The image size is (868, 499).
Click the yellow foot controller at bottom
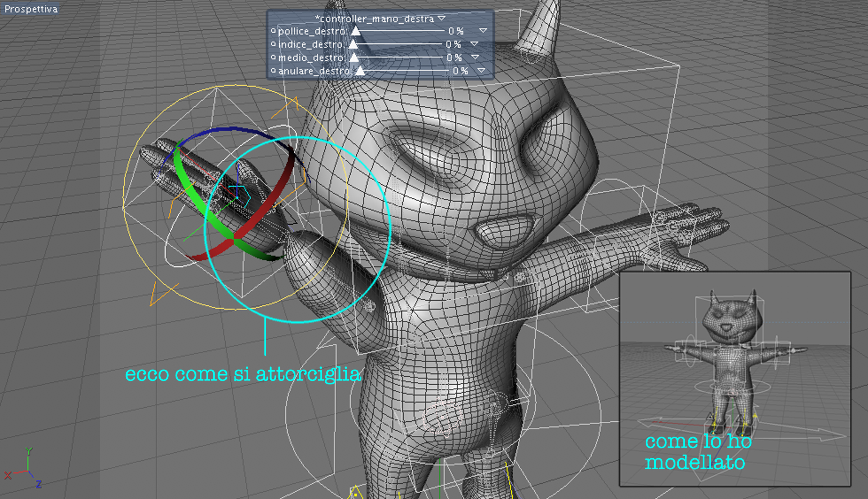point(355,493)
